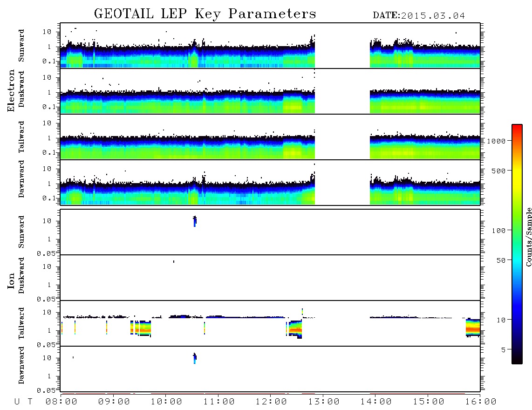Click the rainbow Counts/Sample color bar

(x=517, y=244)
